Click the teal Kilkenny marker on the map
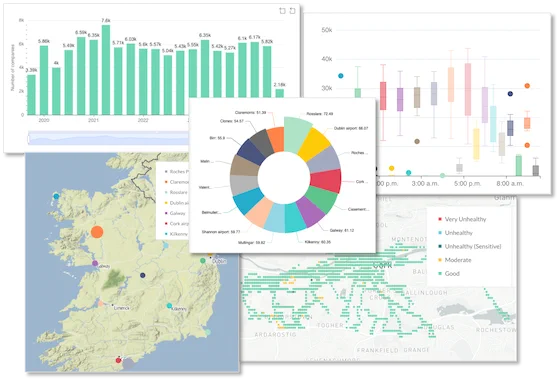 pos(169,306)
